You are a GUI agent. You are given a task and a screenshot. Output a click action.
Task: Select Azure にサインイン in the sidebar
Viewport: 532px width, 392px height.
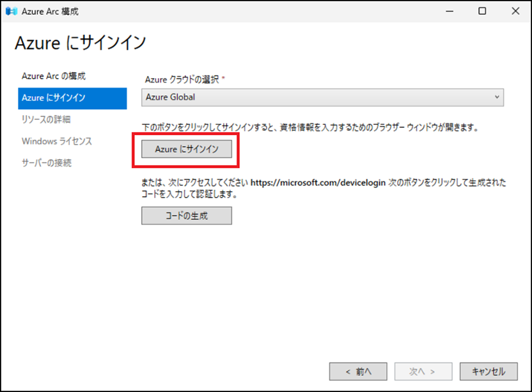tap(72, 98)
